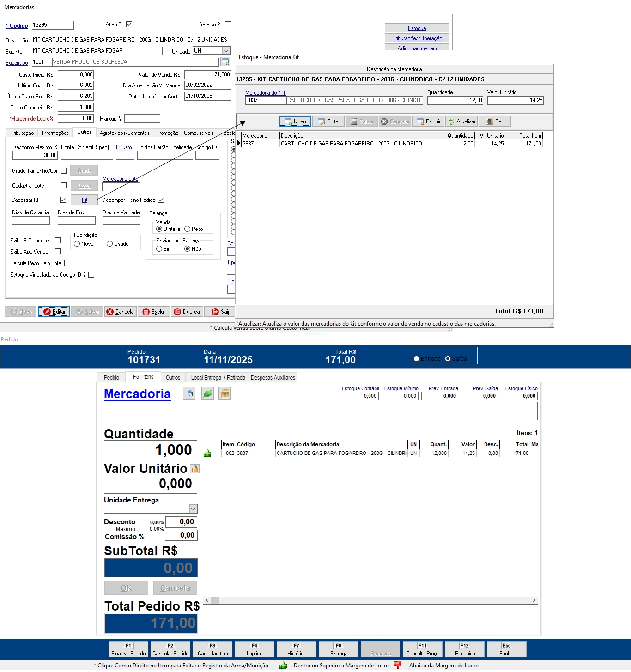Viewport: 631px width, 672px height.
Task: Switch to Tributação tab
Action: pos(22,133)
